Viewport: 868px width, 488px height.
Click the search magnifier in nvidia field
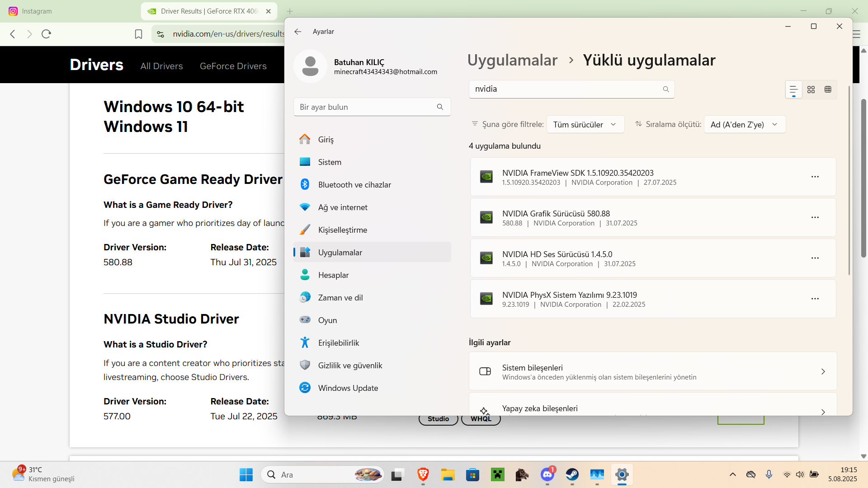pos(665,89)
